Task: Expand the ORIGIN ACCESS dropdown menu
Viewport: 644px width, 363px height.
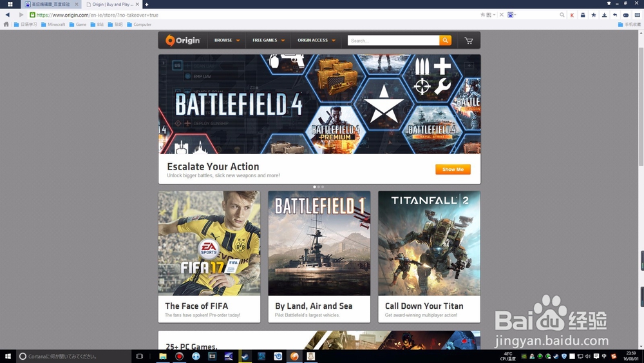Action: [316, 40]
